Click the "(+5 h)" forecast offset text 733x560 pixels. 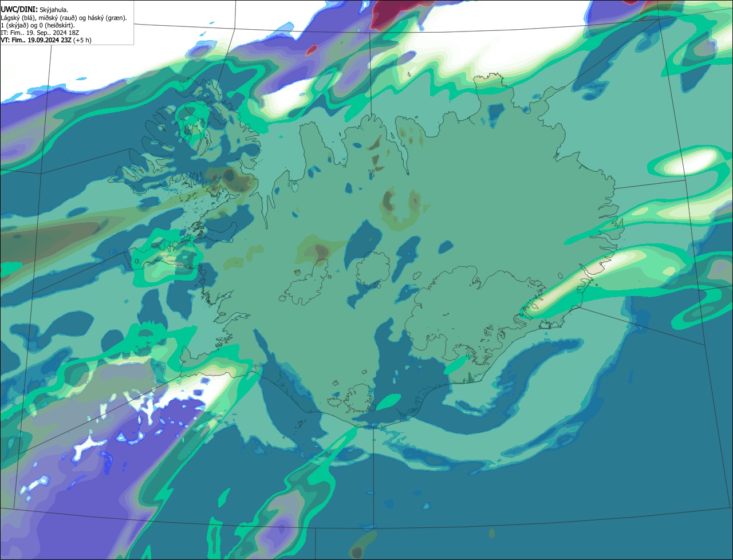pos(82,40)
